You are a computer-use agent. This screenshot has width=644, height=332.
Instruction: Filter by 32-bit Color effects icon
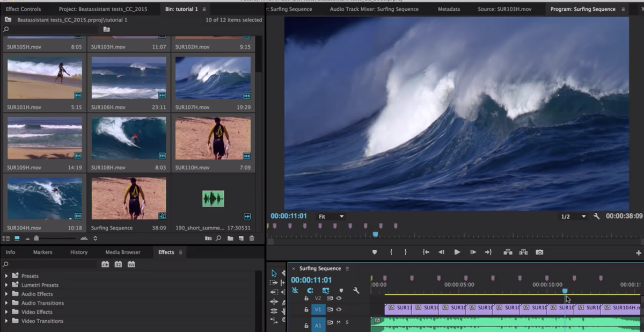pyautogui.click(x=118, y=264)
